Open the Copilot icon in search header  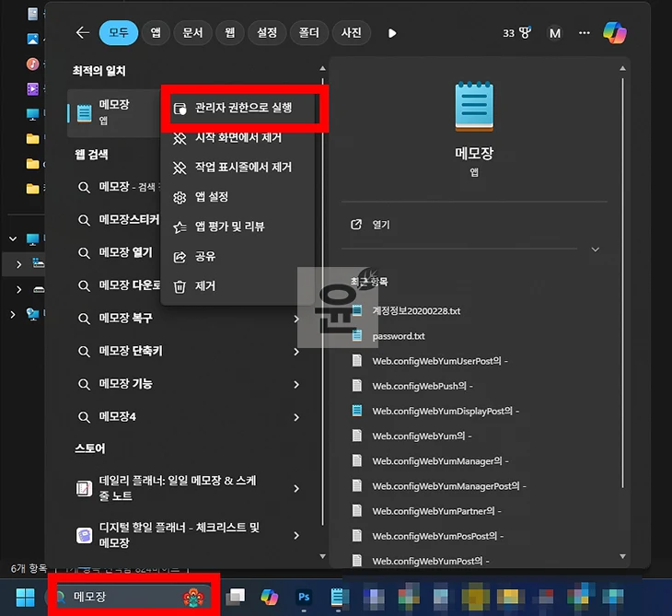point(615,33)
